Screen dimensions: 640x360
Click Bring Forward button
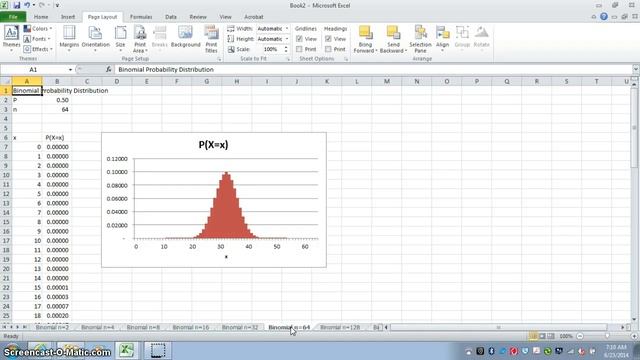(x=365, y=39)
